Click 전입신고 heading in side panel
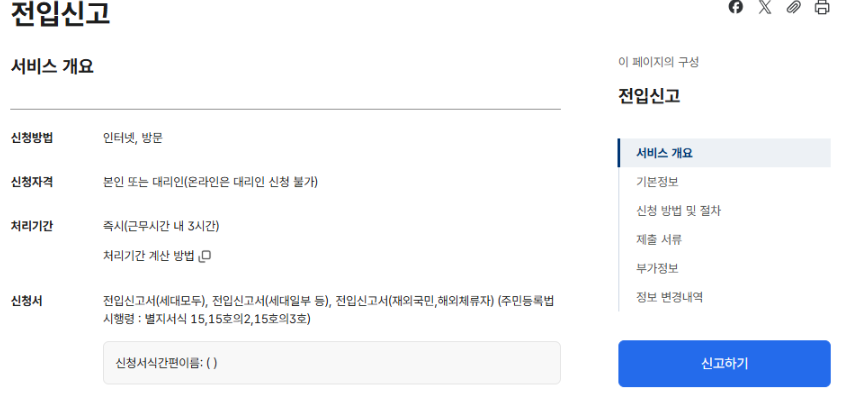The height and width of the screenshot is (396, 859). click(649, 96)
